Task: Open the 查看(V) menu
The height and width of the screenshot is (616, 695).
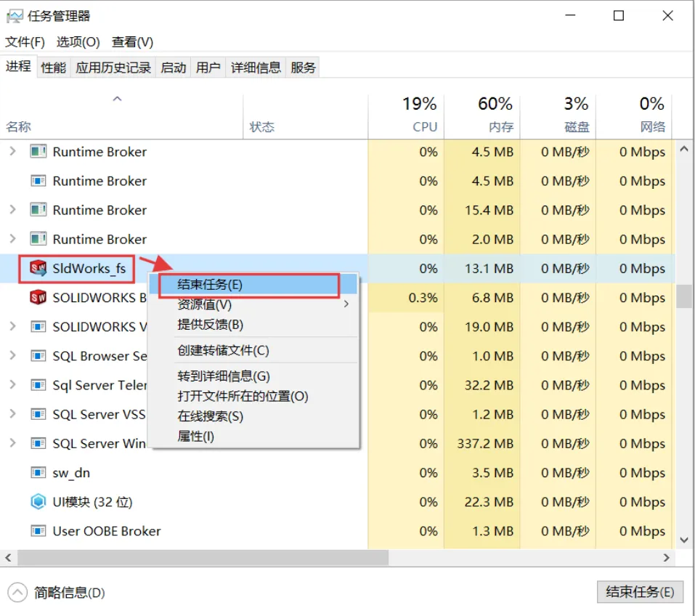Action: 132,42
